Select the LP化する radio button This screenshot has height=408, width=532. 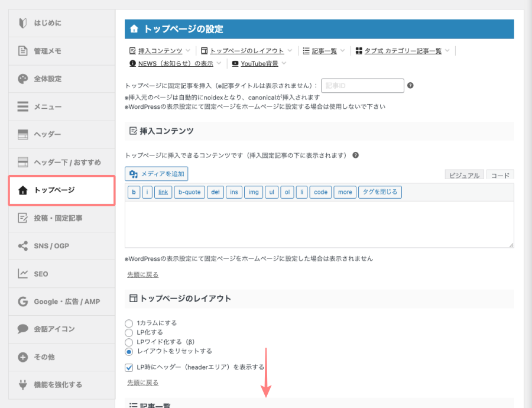click(x=129, y=332)
